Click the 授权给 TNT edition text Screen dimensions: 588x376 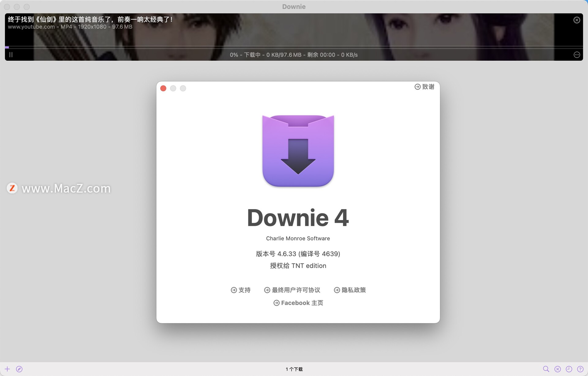pyautogui.click(x=298, y=266)
